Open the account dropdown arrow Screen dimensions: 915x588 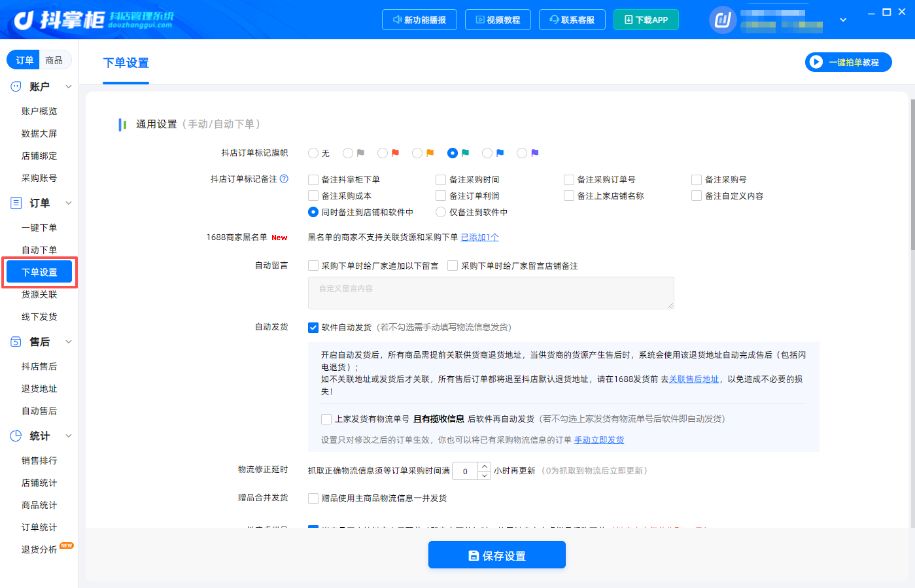point(843,20)
